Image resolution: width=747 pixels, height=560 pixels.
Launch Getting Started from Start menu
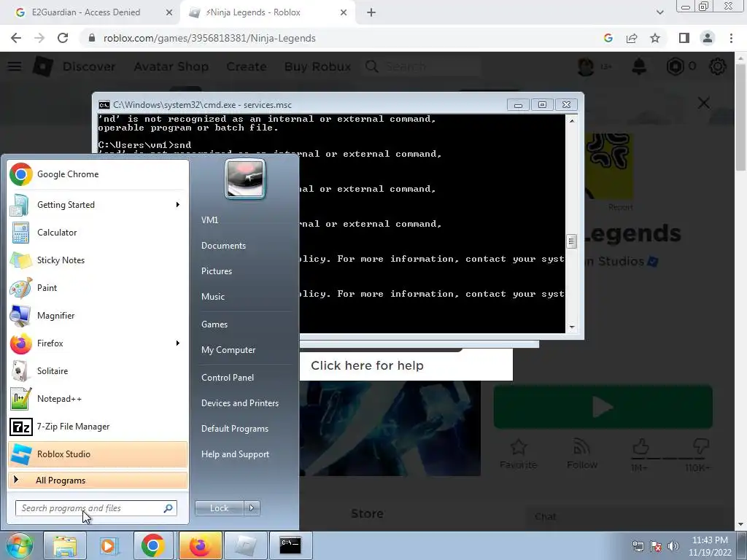point(98,205)
